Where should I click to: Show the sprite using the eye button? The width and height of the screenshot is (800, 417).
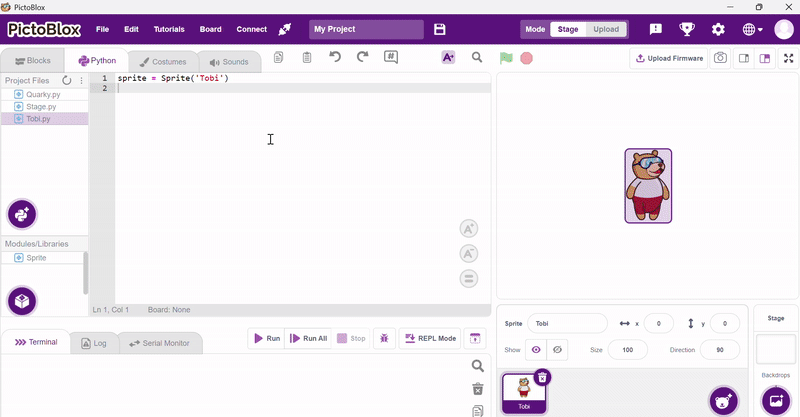tap(537, 350)
